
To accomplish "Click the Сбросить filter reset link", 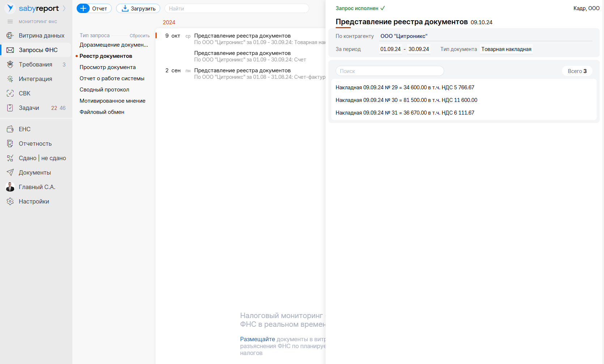I will click(x=140, y=36).
